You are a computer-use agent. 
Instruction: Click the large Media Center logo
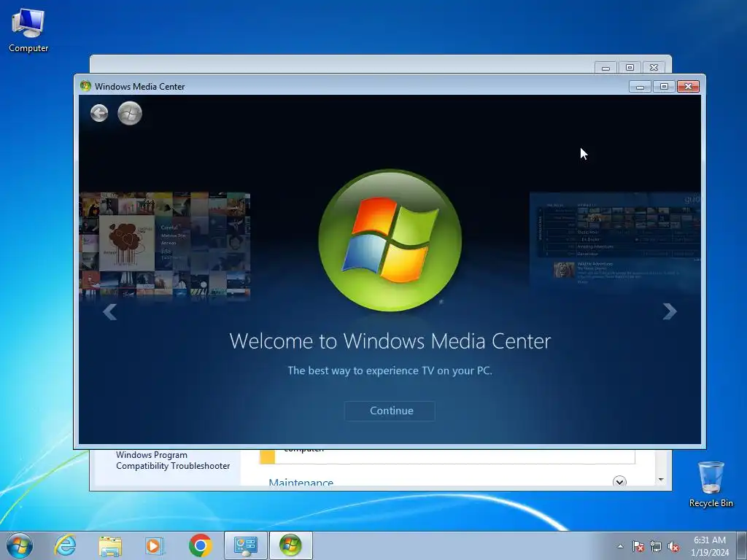[x=390, y=241]
